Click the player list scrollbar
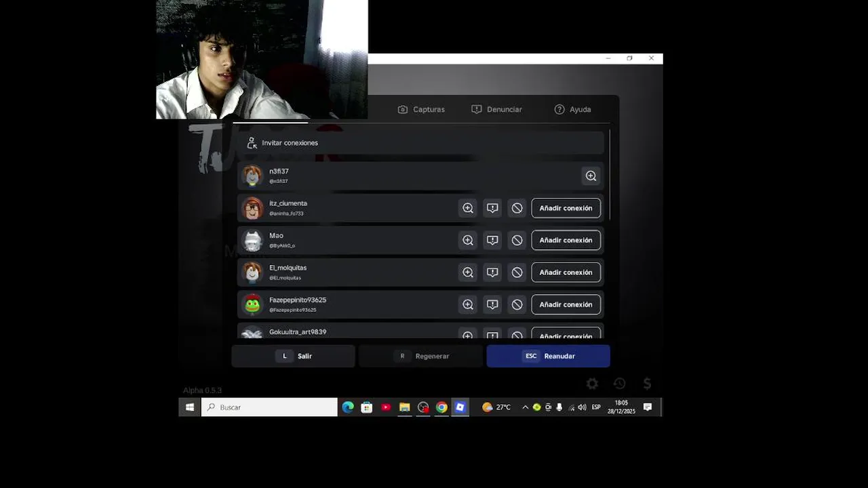Image resolution: width=868 pixels, height=488 pixels. [x=610, y=175]
